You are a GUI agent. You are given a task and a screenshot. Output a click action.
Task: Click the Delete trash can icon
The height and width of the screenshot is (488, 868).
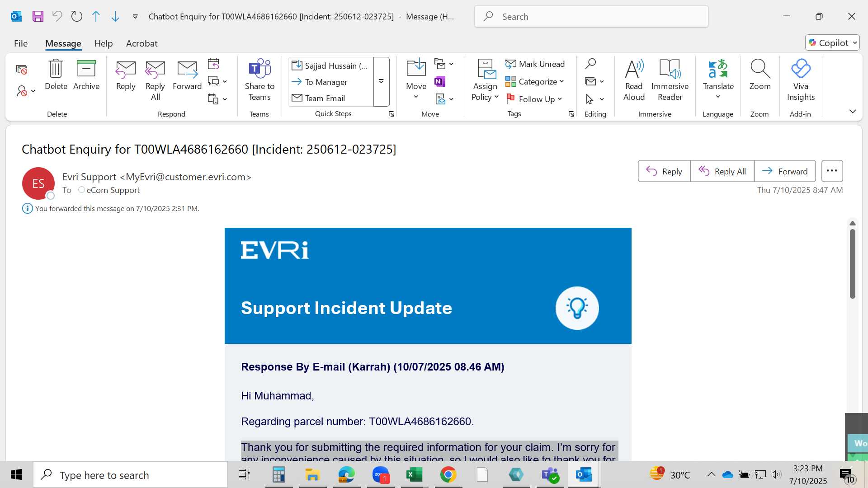tap(56, 75)
